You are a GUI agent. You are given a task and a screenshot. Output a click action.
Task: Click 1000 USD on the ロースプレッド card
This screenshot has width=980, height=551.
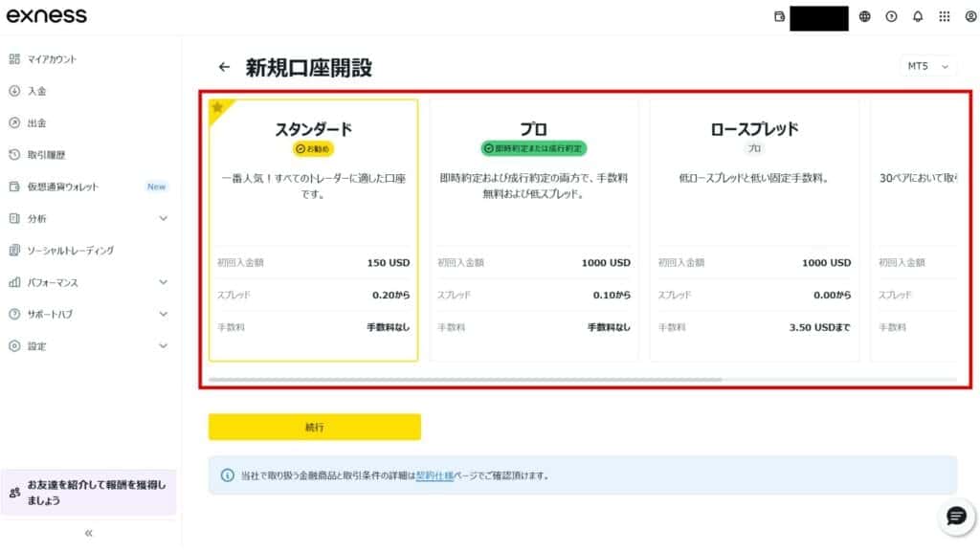826,262
